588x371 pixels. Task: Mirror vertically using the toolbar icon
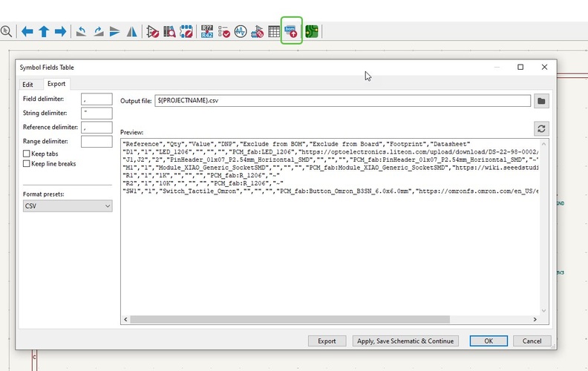click(115, 31)
